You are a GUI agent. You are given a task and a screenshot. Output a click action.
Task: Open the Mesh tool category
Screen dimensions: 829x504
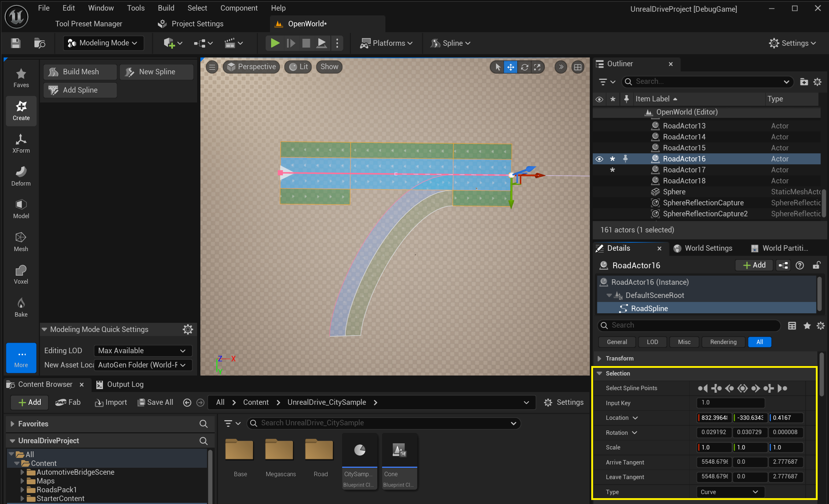[x=21, y=242]
